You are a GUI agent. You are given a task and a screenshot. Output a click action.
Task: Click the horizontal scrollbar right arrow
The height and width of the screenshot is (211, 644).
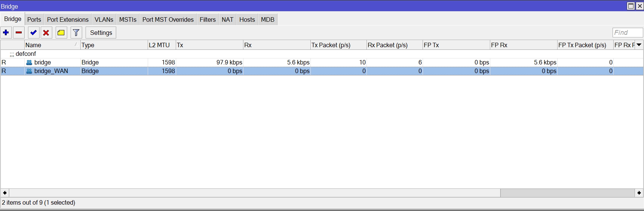pyautogui.click(x=639, y=193)
